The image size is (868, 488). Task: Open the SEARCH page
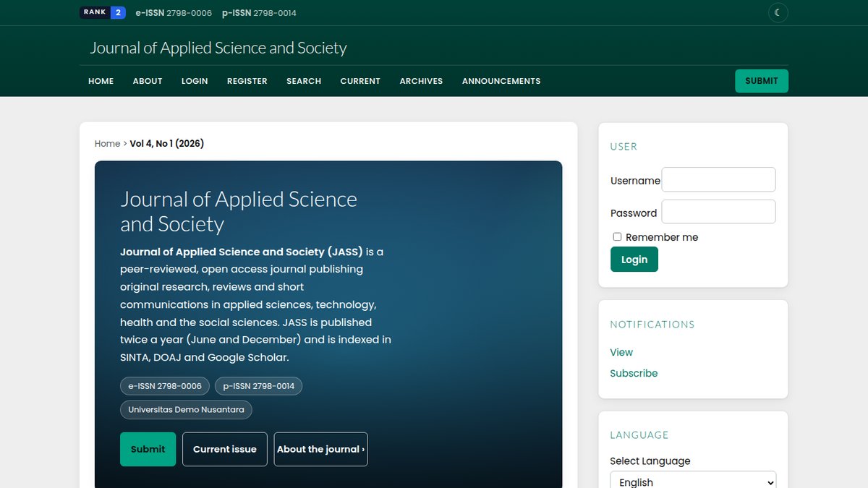click(304, 81)
